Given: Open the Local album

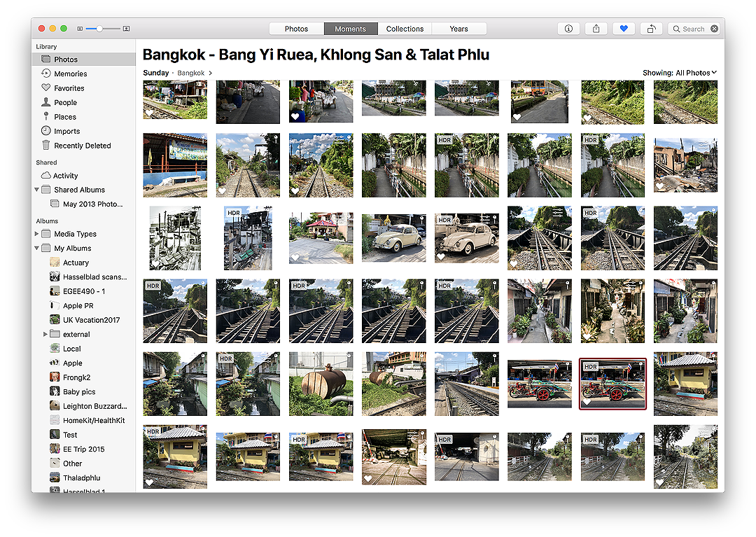Looking at the screenshot, I should pyautogui.click(x=84, y=349).
